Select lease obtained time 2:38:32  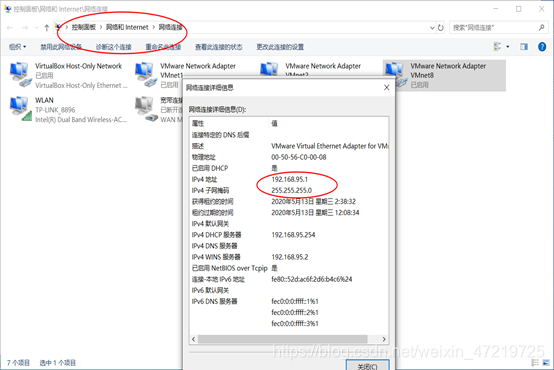tap(313, 201)
